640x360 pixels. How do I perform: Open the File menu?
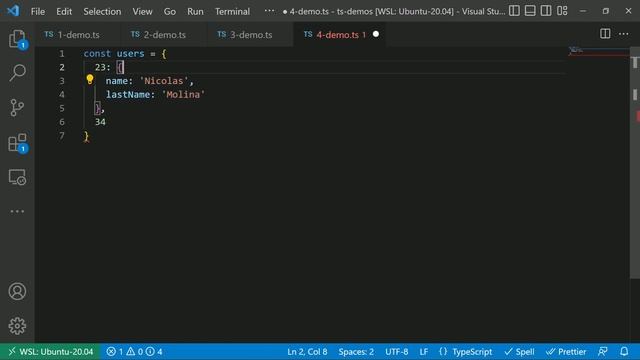tap(38, 11)
